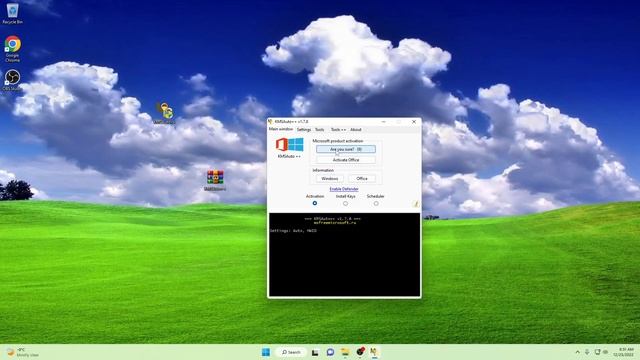Screen dimensions: 640x360
Task: Open the Recycle Bin desktop icon
Action: click(12, 13)
